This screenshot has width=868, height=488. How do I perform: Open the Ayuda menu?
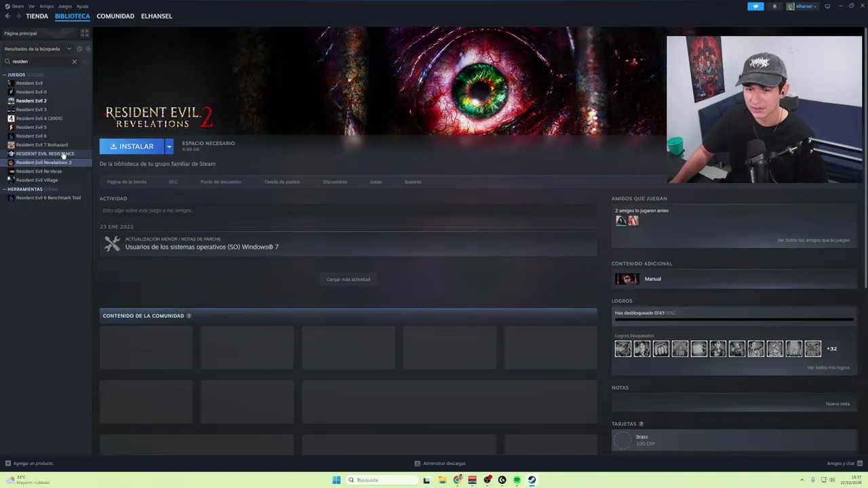[83, 6]
